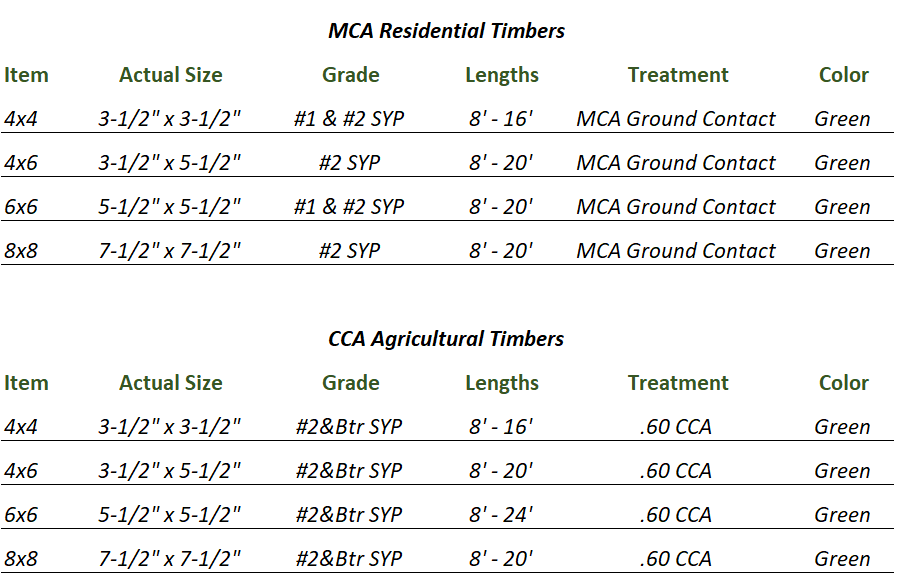Viewport: 916px width, 576px height.
Task: Click the CCA Agricultural Timbers heading
Action: click(x=446, y=339)
